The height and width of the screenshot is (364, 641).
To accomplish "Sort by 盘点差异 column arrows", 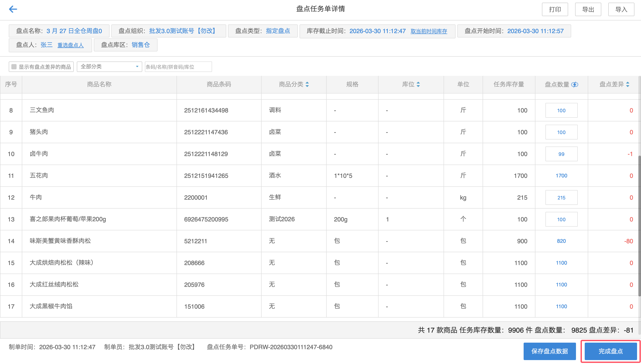I will tap(627, 85).
